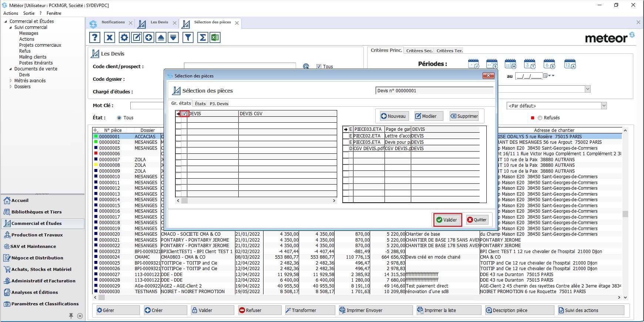644x322 pixels.
Task: Switch to the Critères Ter. tab
Action: 449,51
